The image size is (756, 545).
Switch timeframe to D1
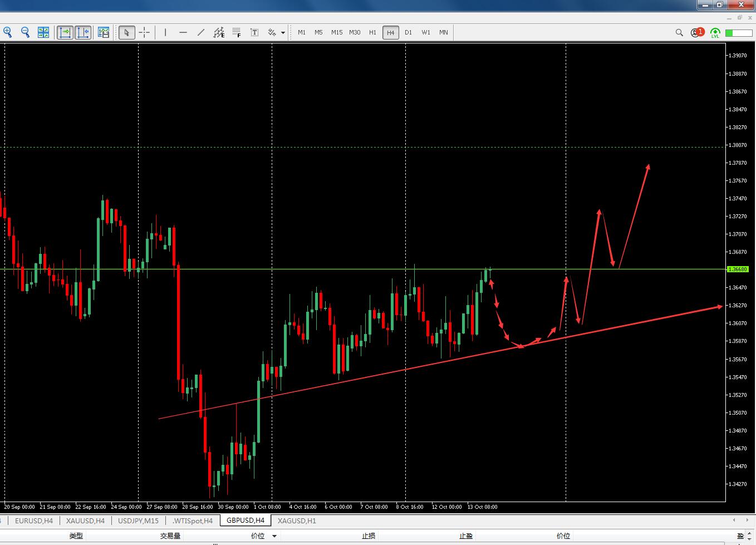(408, 32)
